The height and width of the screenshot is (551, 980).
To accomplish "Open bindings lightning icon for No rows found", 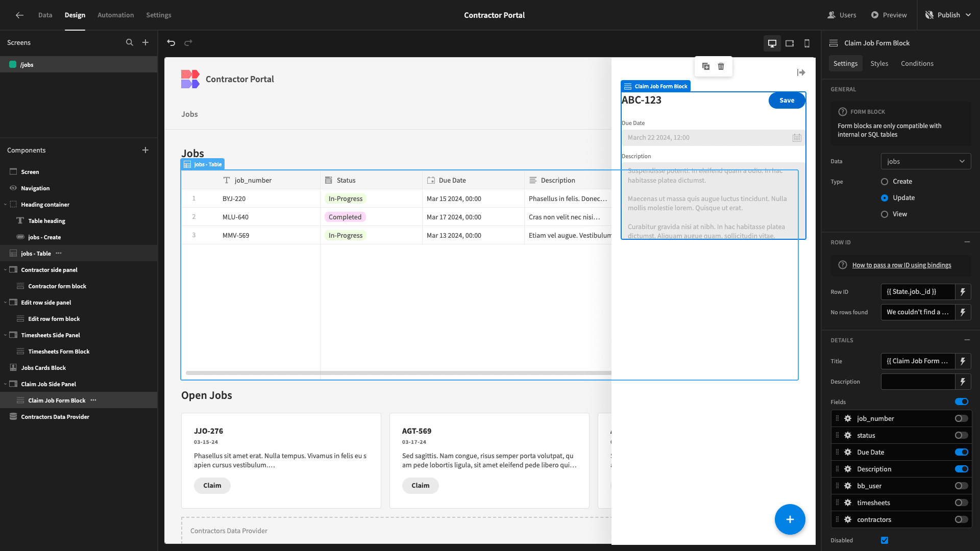I will click(963, 312).
